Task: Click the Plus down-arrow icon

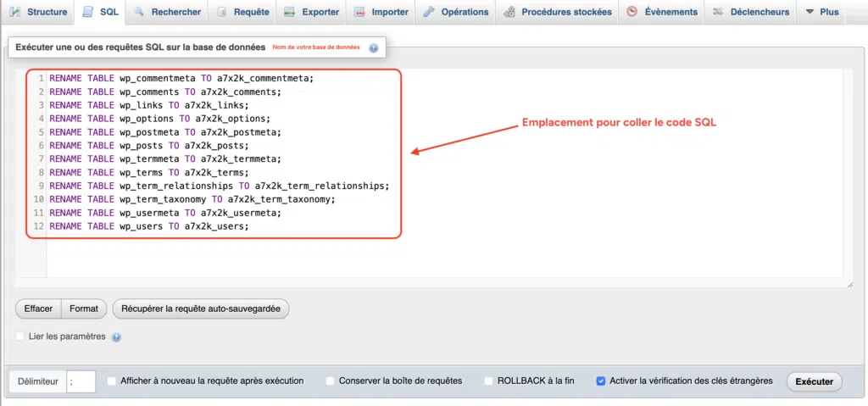Action: click(x=810, y=12)
